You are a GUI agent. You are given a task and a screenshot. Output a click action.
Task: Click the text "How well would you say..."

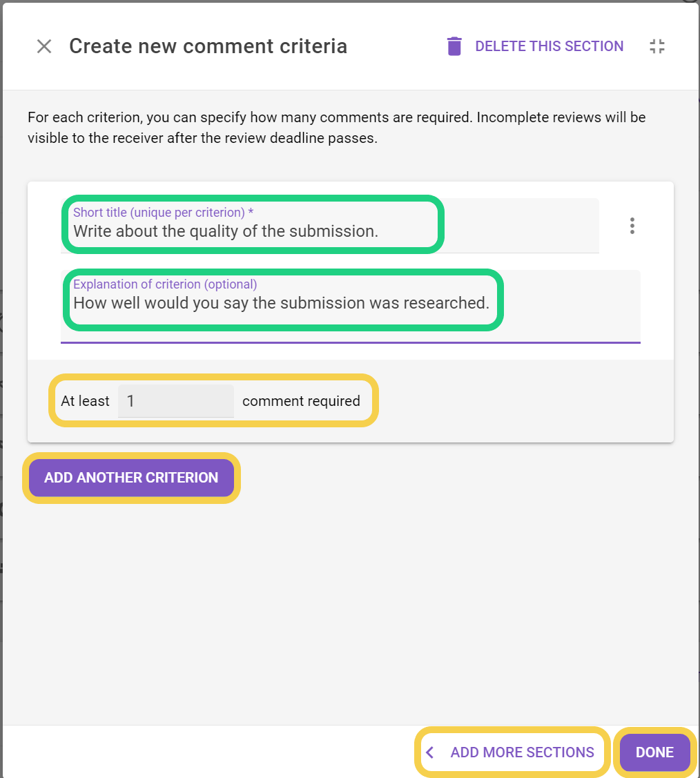point(281,303)
